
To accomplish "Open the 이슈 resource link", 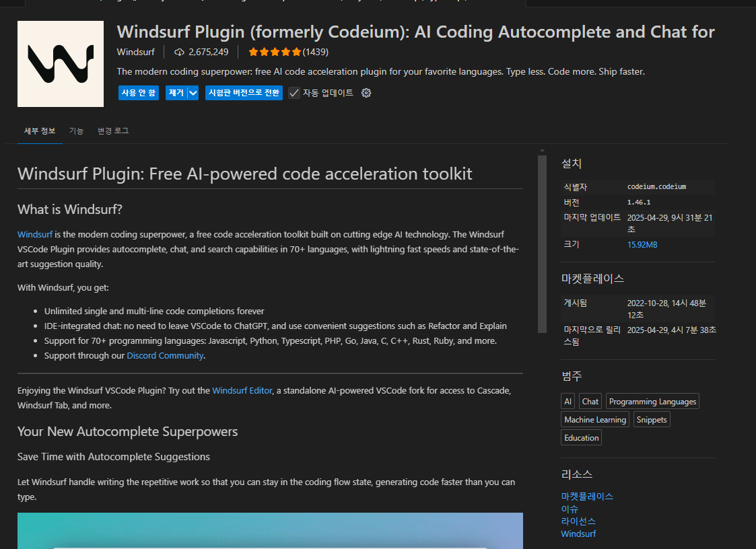I will coord(570,509).
